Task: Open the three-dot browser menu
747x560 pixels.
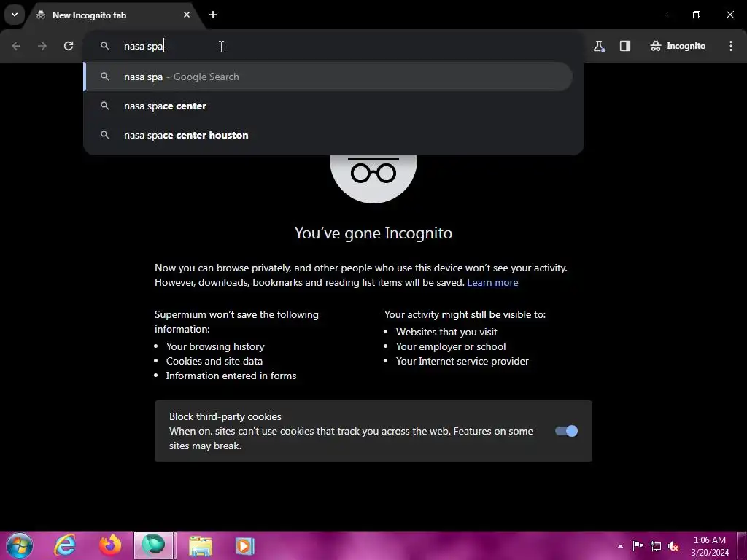Action: coord(731,46)
